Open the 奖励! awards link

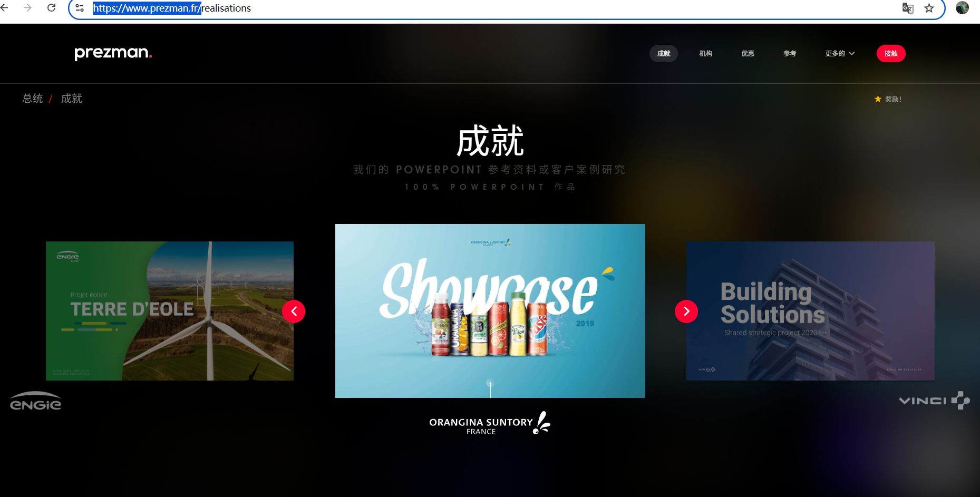pos(893,99)
